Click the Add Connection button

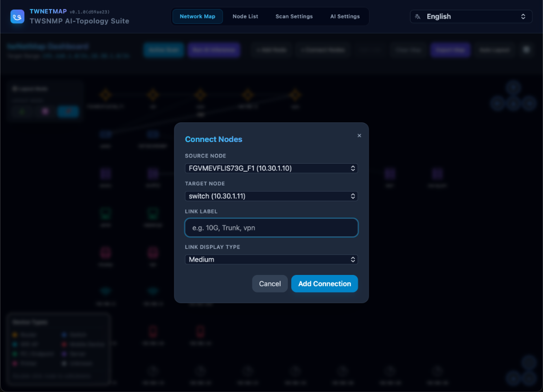click(325, 284)
